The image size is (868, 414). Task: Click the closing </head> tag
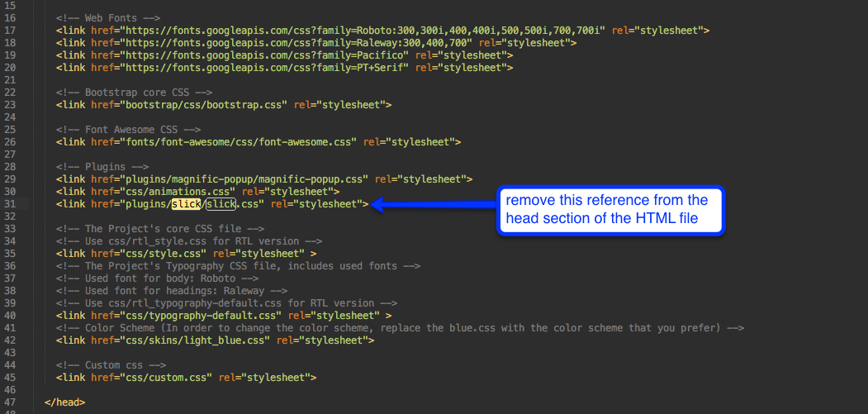coord(64,402)
